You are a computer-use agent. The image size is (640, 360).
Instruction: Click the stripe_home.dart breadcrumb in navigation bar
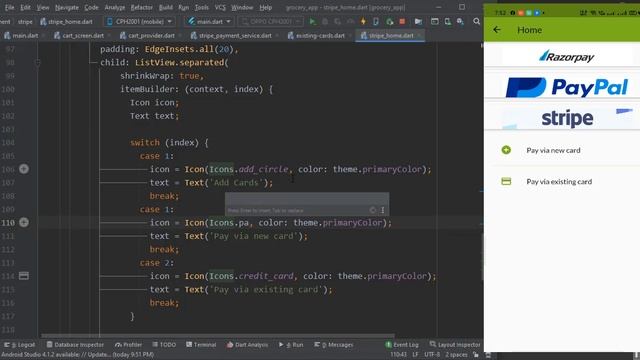pyautogui.click(x=66, y=22)
